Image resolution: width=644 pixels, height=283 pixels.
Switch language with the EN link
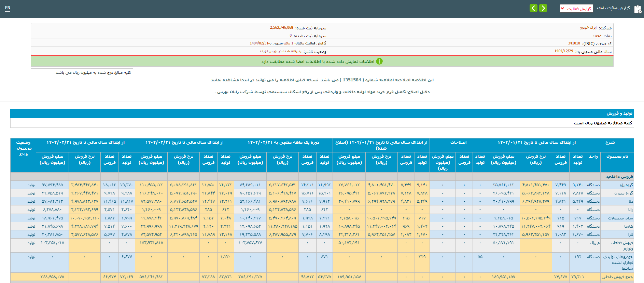point(8,8)
